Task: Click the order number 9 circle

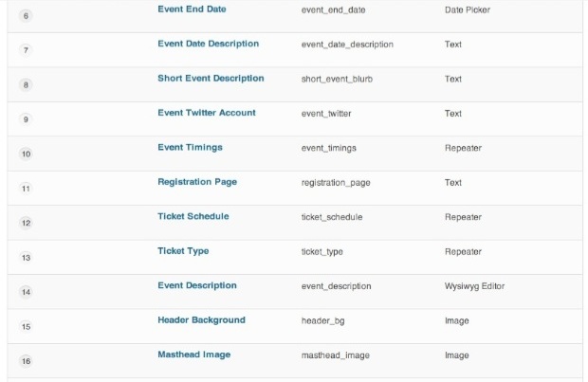Action: pyautogui.click(x=26, y=119)
